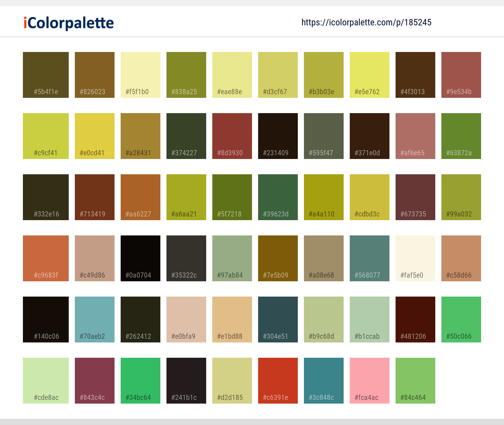Pick the #843c4c plum swatch
Image resolution: width=504 pixels, height=425 pixels.
pos(95,381)
